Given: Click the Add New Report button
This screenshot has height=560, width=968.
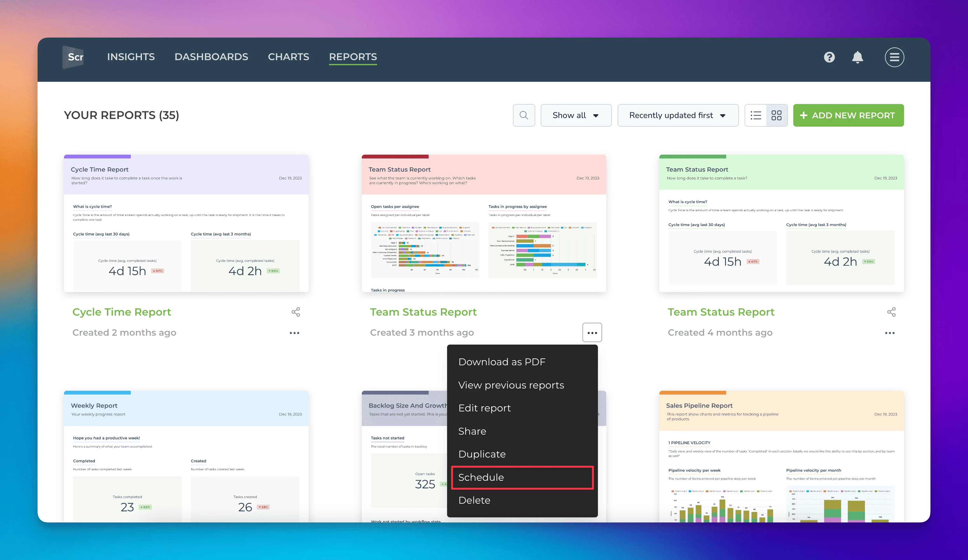Looking at the screenshot, I should 848,115.
